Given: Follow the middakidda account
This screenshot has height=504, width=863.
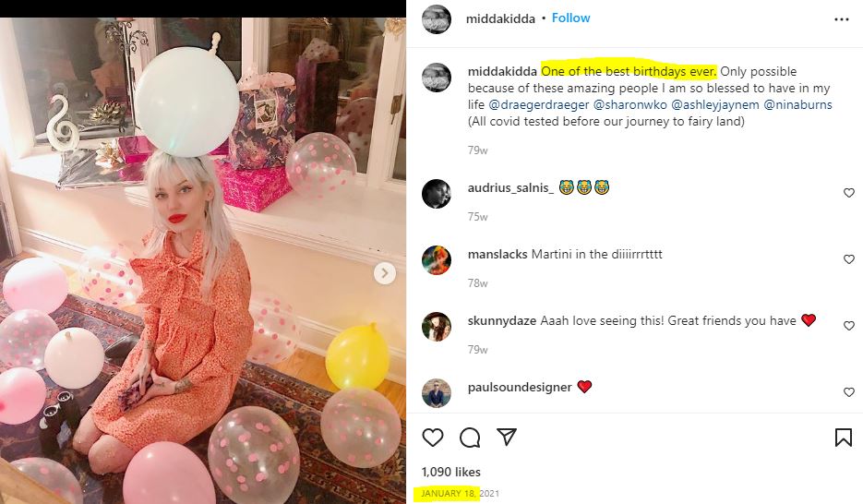Looking at the screenshot, I should click(570, 18).
